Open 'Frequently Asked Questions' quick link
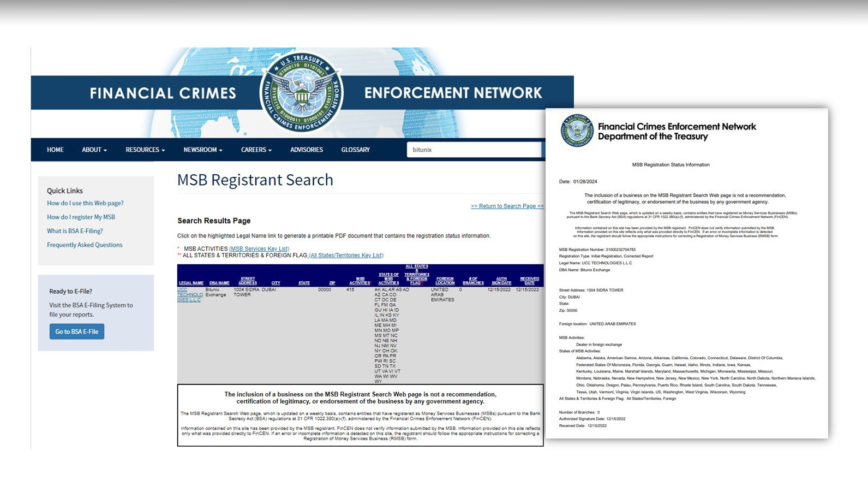The width and height of the screenshot is (868, 486). click(x=85, y=245)
